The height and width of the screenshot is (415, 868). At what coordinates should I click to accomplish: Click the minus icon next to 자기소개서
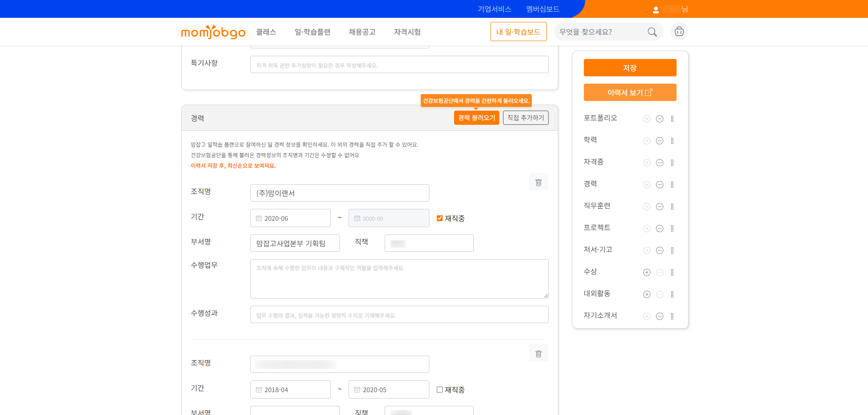coord(659,316)
